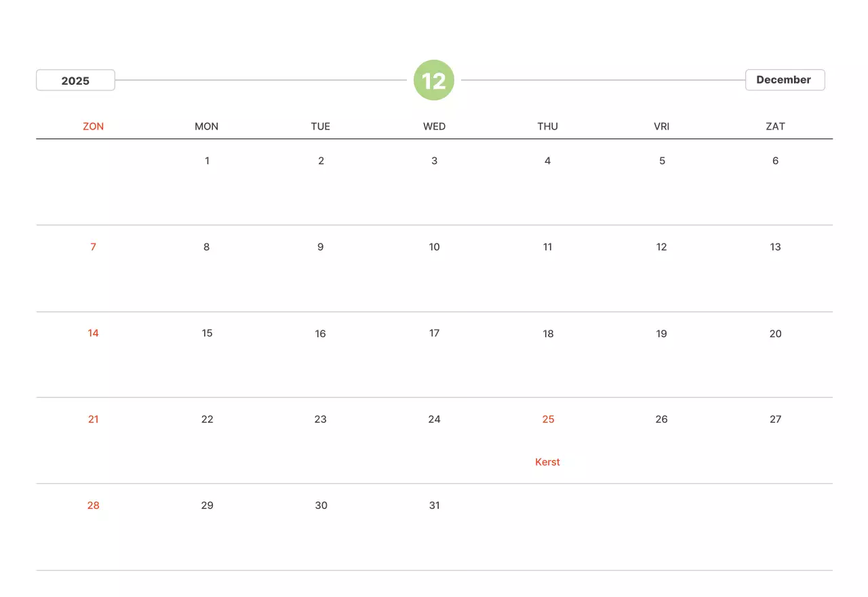The width and height of the screenshot is (868, 597).
Task: Select Sunday the 14th
Action: click(94, 333)
